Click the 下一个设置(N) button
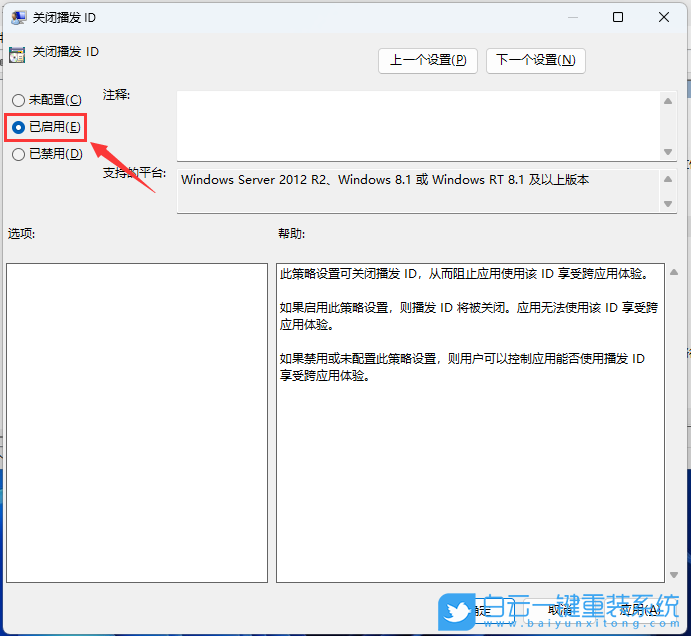 click(x=535, y=60)
